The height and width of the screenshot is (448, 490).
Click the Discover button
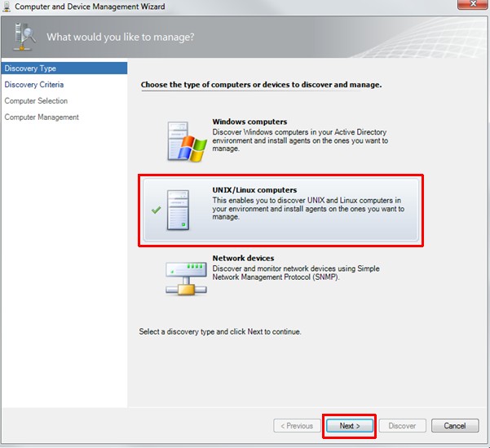click(x=402, y=426)
